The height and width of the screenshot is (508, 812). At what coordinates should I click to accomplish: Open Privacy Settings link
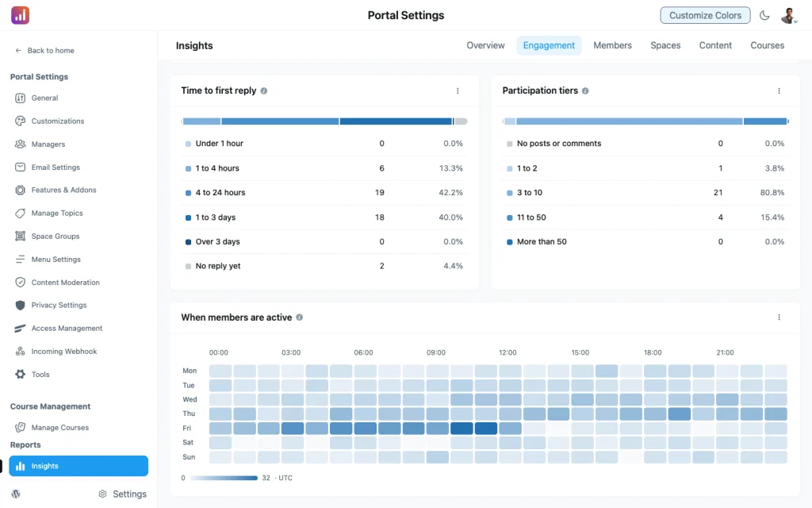[x=59, y=305]
